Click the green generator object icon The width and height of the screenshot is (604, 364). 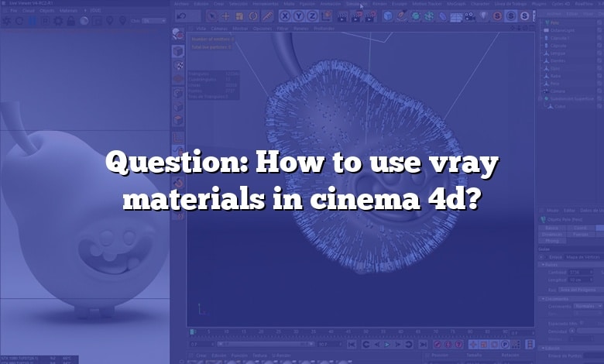point(416,16)
